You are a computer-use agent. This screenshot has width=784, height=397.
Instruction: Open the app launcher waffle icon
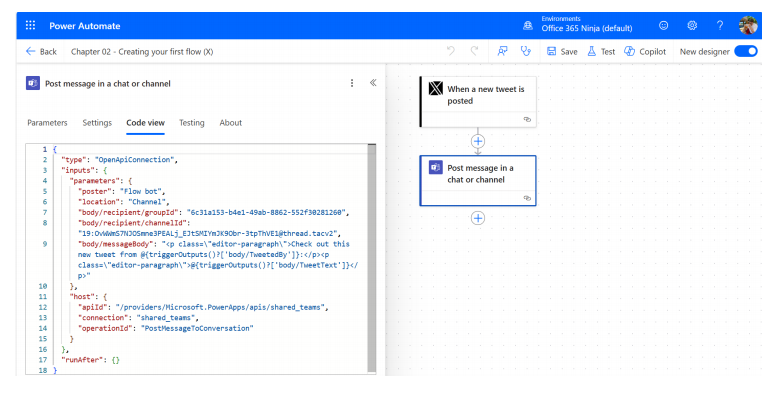(30, 25)
